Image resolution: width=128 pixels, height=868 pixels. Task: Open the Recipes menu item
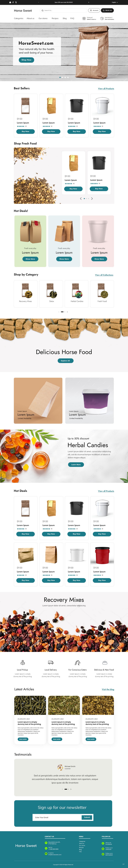(55, 19)
